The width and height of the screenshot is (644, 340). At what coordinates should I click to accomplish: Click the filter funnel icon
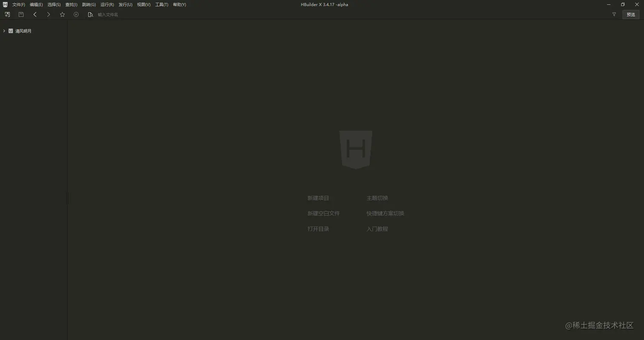[614, 14]
